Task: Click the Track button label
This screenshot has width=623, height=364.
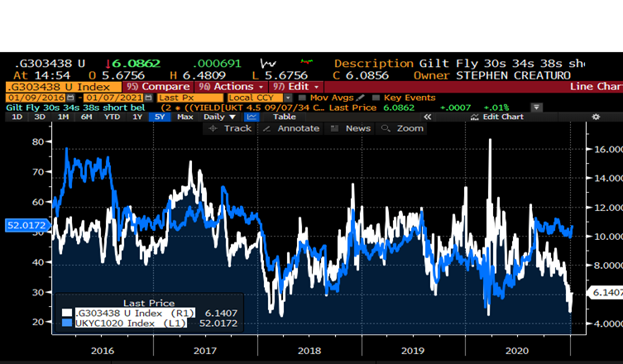Action: click(x=237, y=128)
